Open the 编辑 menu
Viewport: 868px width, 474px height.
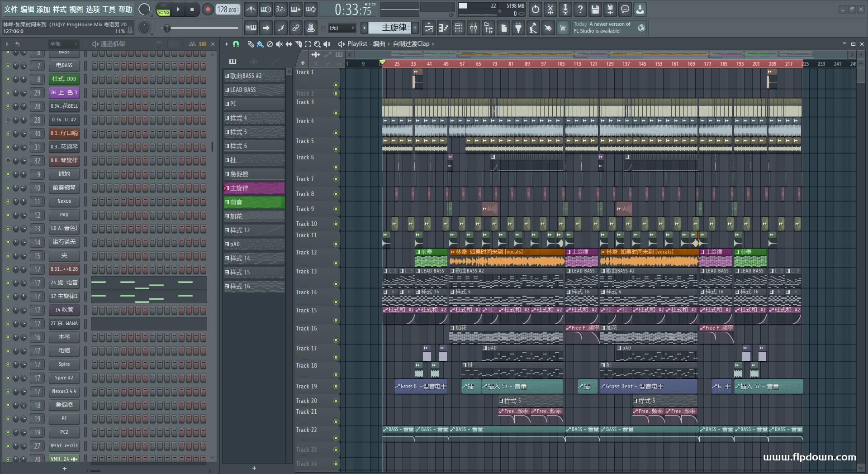tap(27, 9)
